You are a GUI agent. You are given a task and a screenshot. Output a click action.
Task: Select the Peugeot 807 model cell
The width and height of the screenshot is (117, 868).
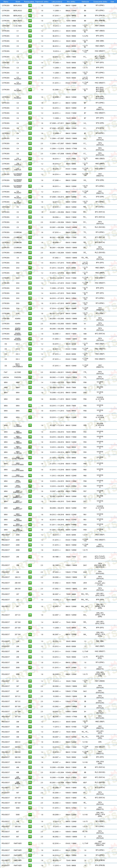point(18,837)
